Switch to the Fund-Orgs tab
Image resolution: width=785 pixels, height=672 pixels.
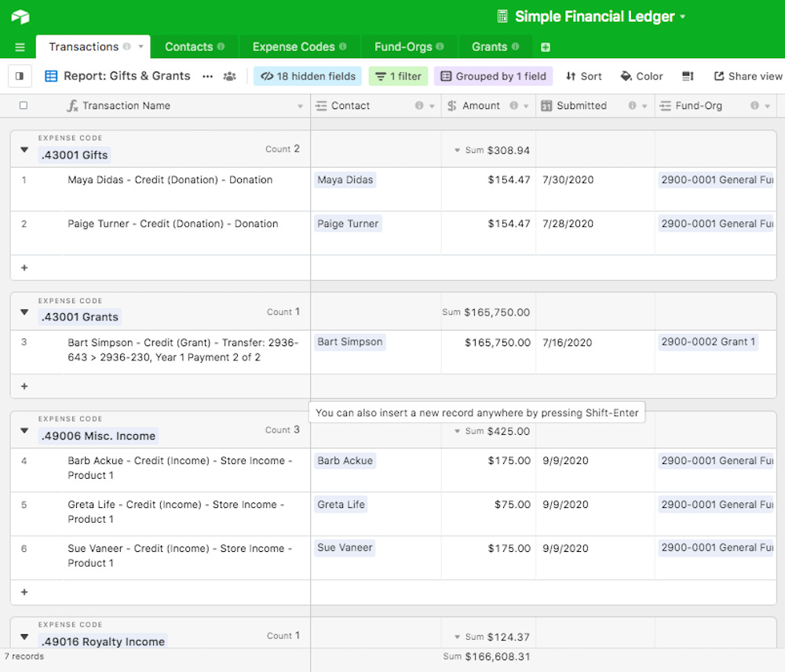[x=409, y=46]
